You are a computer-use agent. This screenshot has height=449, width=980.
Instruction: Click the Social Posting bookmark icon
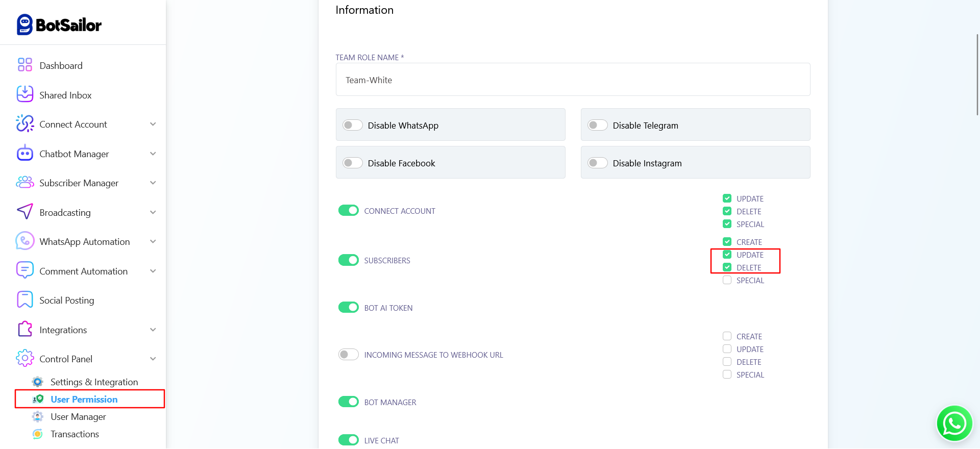point(24,300)
